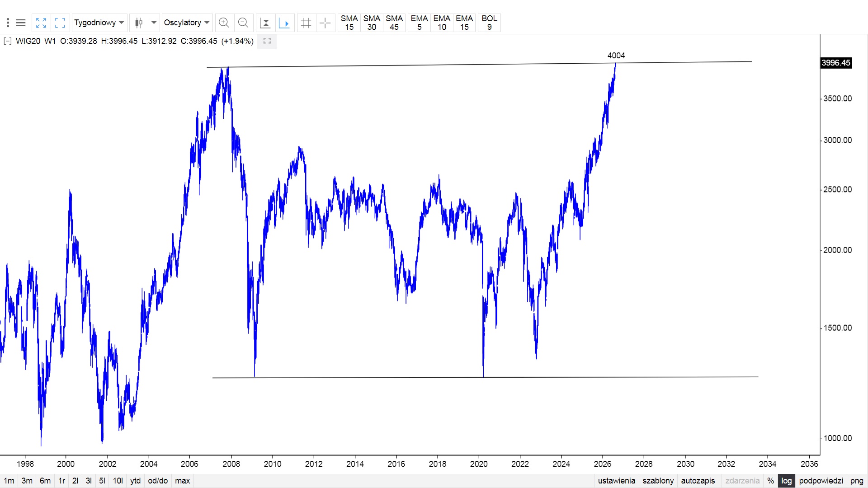The image size is (868, 488).
Task: Click the 2014 label on time axis
Action: pyautogui.click(x=355, y=464)
